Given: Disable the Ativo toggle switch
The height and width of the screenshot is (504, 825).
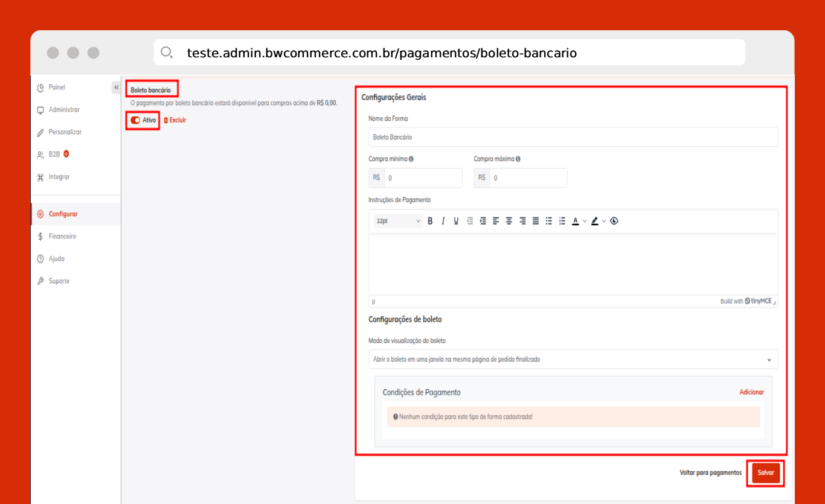Looking at the screenshot, I should click(135, 120).
